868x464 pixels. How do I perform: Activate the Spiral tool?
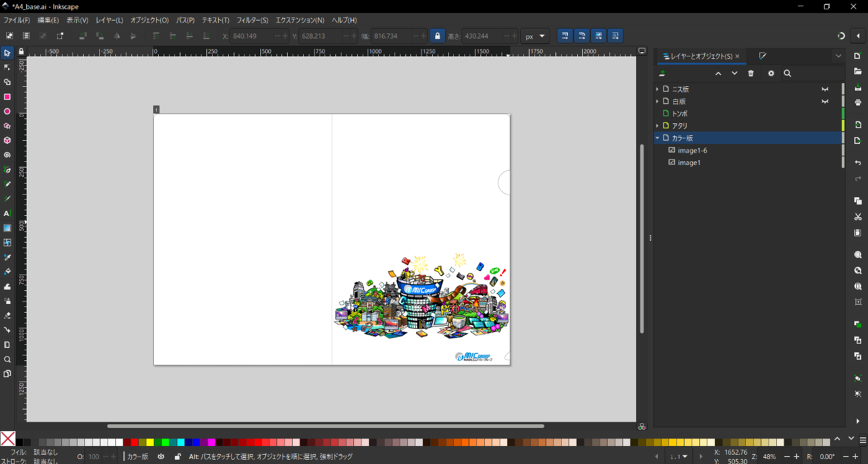(x=7, y=155)
